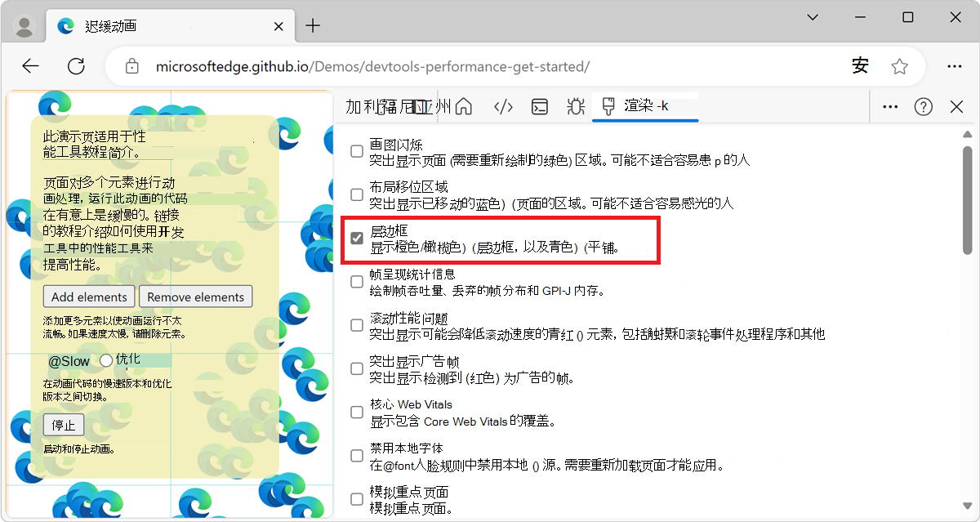Check the 核心 Web Vitals option
980x522 pixels.
point(356,412)
